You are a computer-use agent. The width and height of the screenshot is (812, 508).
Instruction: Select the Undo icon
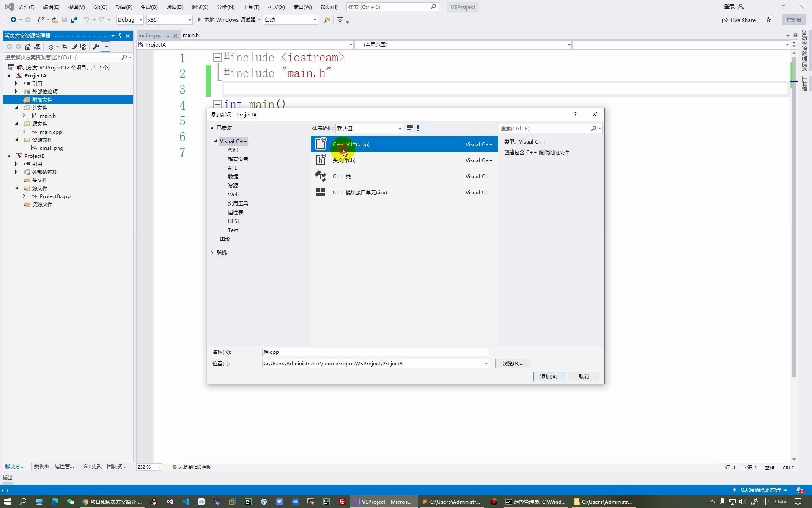(x=86, y=19)
